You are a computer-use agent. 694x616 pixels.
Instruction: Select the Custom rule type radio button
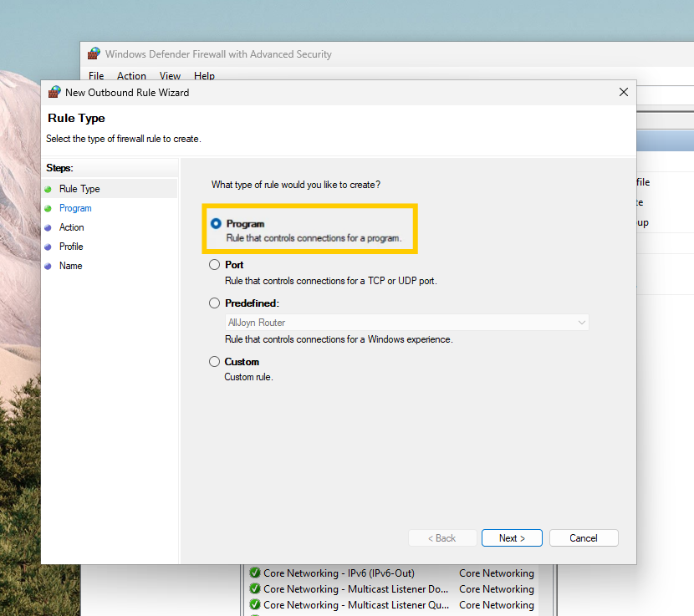(x=214, y=362)
